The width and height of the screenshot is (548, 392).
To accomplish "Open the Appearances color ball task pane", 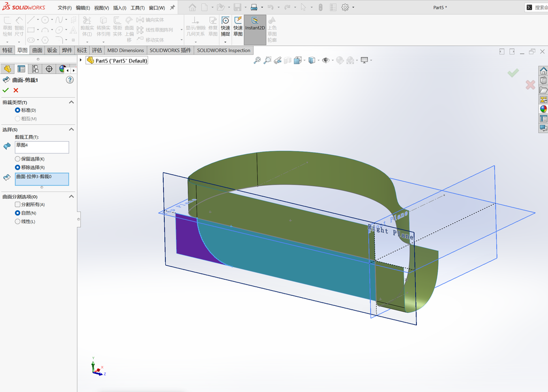I will pyautogui.click(x=543, y=109).
